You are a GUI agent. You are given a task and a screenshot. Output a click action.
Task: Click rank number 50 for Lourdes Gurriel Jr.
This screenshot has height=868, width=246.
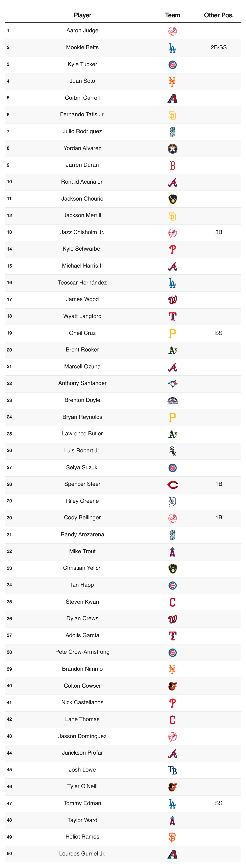9,854
